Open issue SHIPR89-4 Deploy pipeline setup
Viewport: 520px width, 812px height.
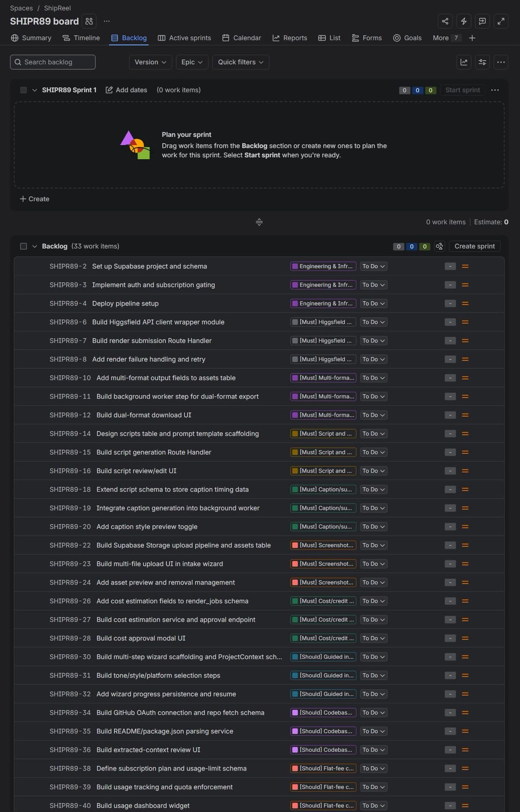[125, 304]
